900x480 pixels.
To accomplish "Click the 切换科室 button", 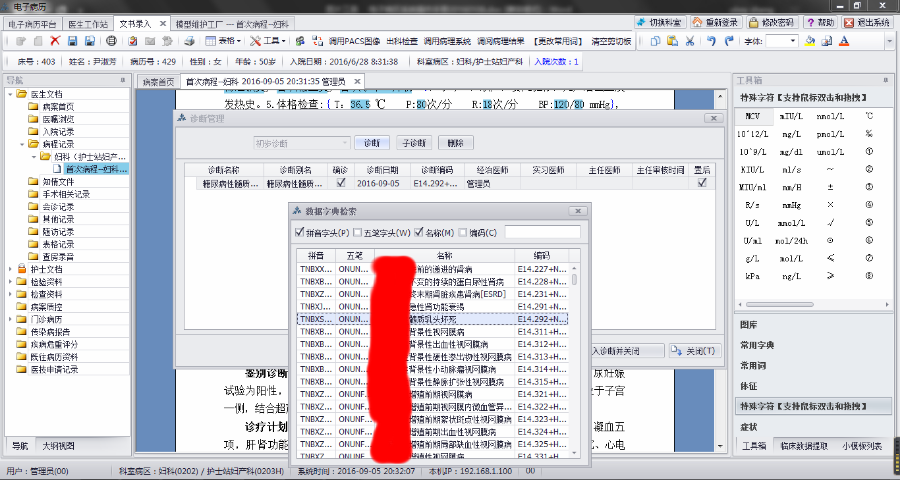I will click(659, 22).
